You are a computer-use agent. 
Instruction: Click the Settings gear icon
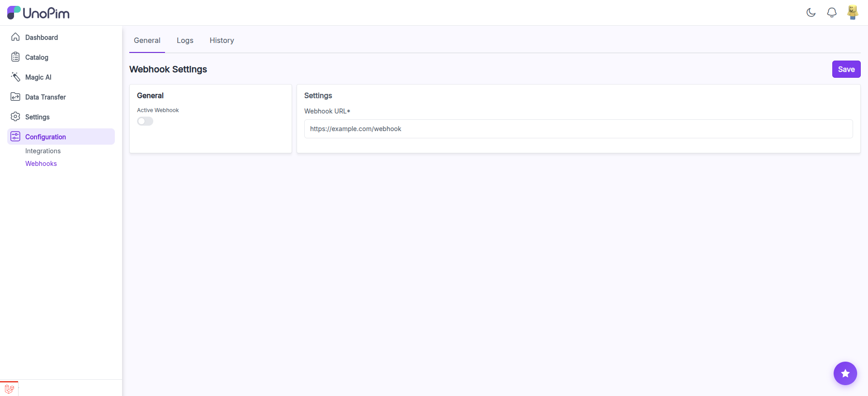[x=15, y=117]
